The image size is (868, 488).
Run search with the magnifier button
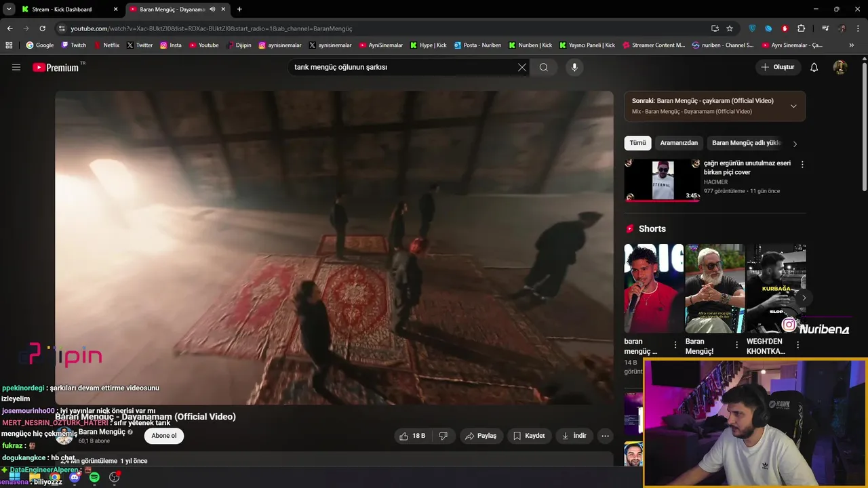point(544,67)
